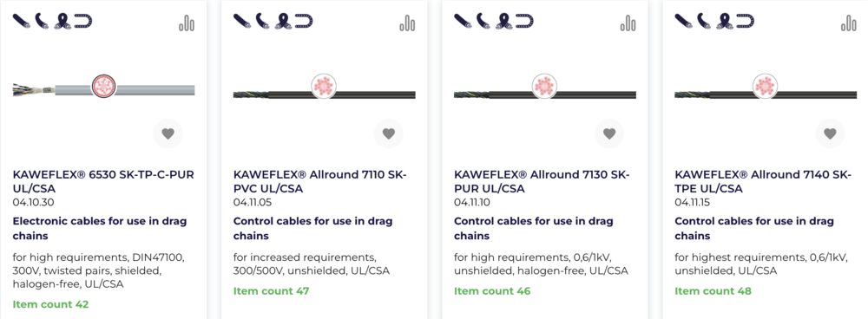
Task: Add Allround 7130 SK-PUR to favorites
Action: (x=609, y=133)
